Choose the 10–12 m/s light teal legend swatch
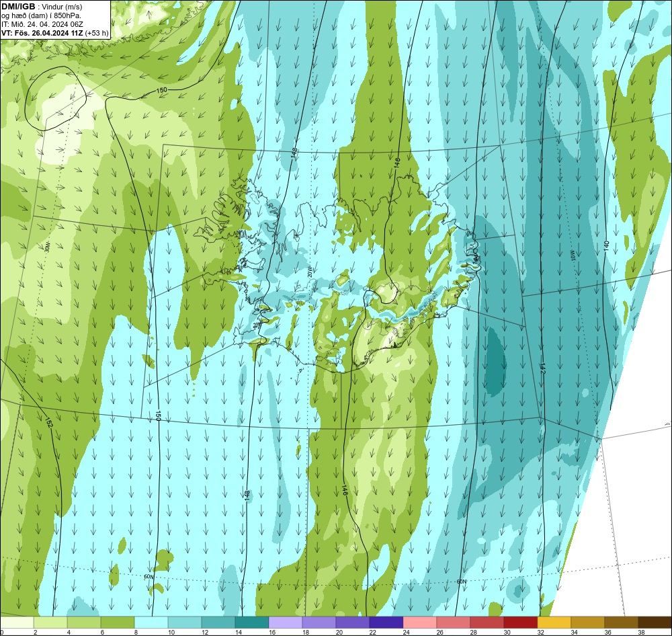Image resolution: width=672 pixels, height=636 pixels. [185, 623]
